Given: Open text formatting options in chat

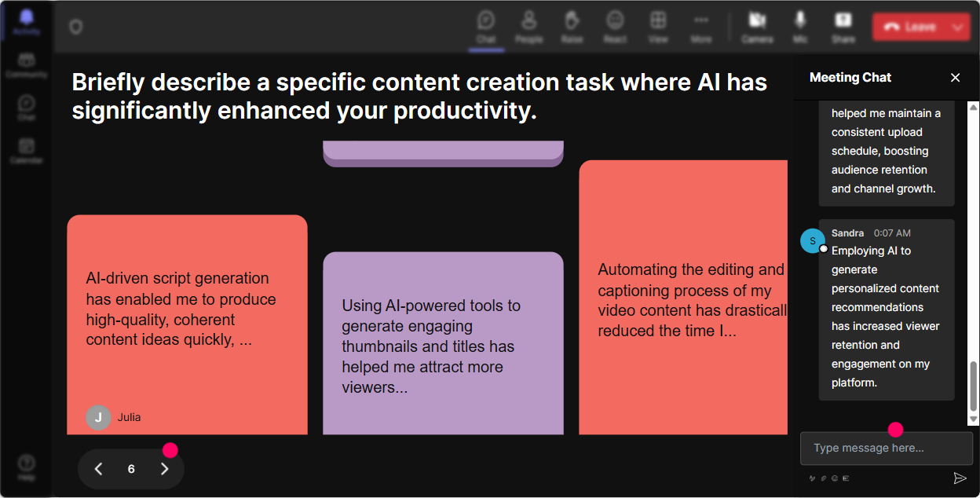Looking at the screenshot, I should (811, 478).
